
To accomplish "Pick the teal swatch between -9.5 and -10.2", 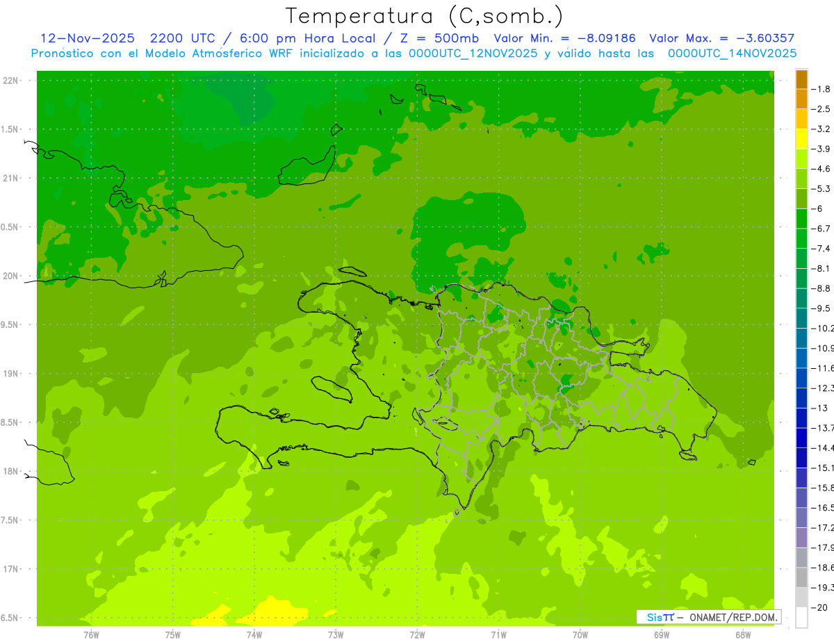I will click(801, 318).
